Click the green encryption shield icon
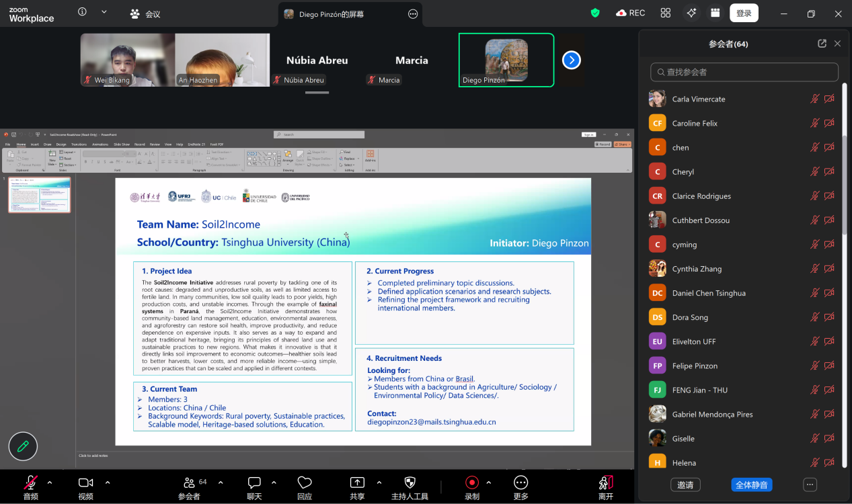852x504 pixels. [x=595, y=13]
